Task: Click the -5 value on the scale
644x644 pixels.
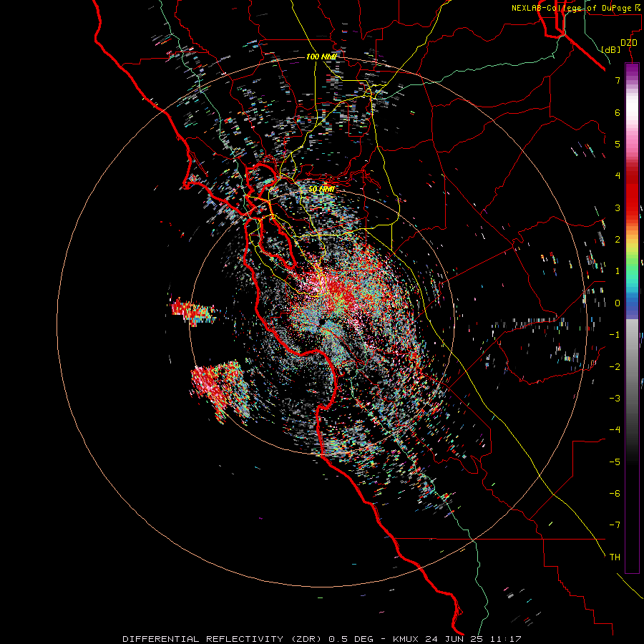Action: click(615, 462)
